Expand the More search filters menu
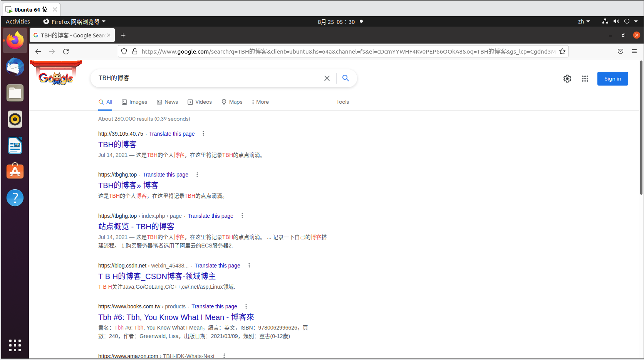The height and width of the screenshot is (360, 644). [260, 102]
